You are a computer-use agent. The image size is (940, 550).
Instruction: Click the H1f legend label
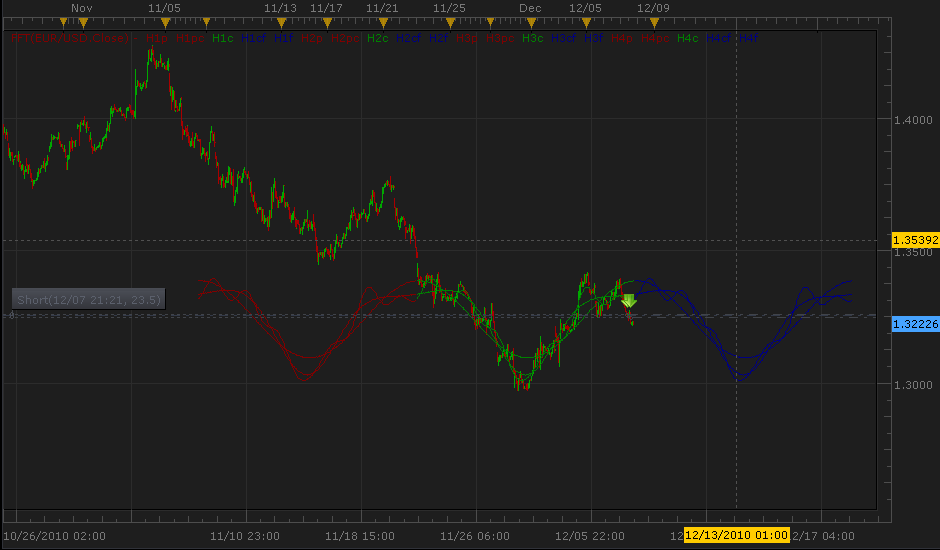(x=284, y=38)
